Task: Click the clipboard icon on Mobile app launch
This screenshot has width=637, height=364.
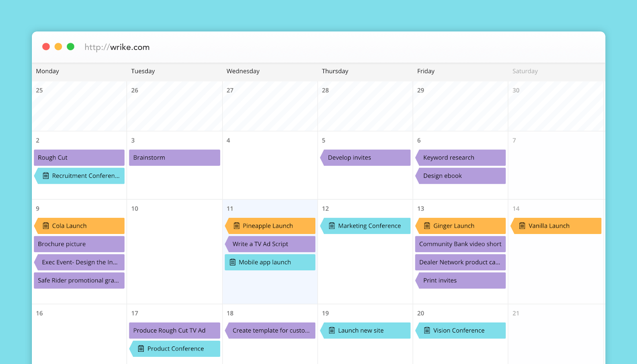Action: pyautogui.click(x=233, y=262)
